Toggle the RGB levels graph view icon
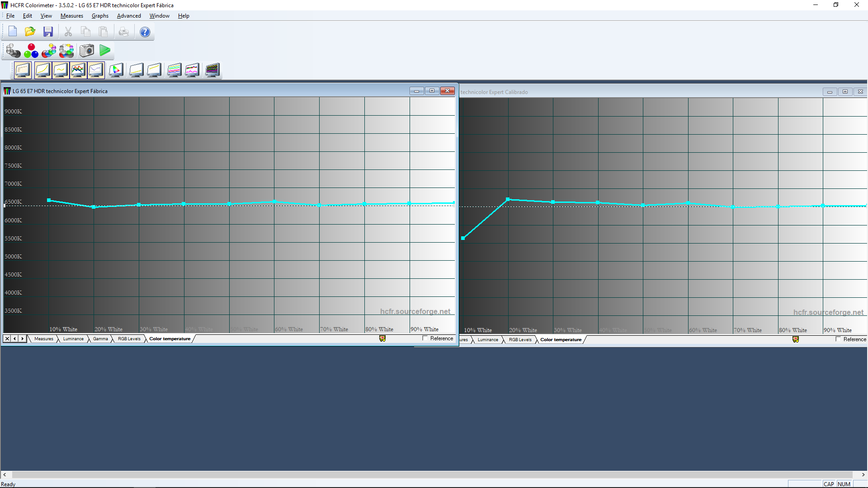 tap(78, 70)
